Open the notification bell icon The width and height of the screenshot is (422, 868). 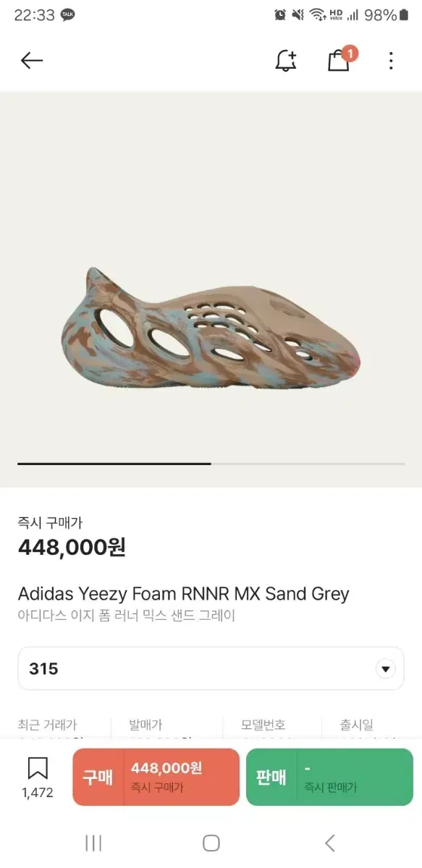click(286, 61)
